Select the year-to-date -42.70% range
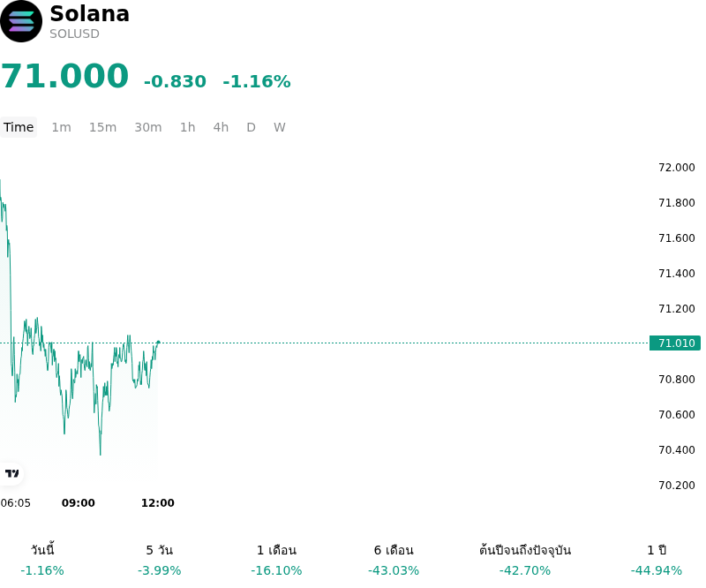 525,560
